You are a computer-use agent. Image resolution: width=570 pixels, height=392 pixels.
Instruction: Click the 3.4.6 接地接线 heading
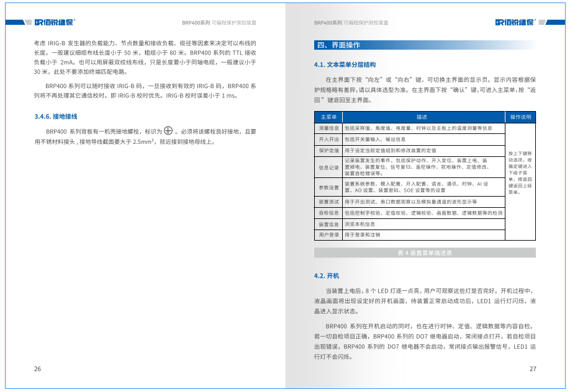(x=55, y=117)
